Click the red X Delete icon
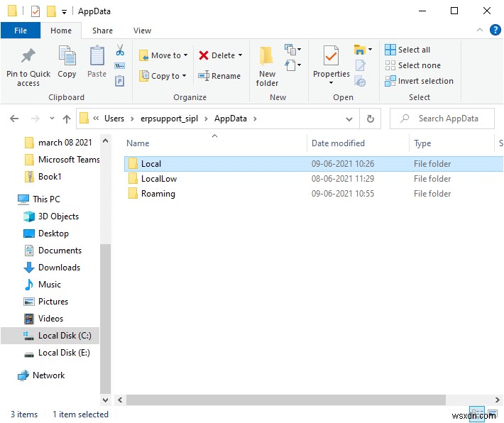 204,55
